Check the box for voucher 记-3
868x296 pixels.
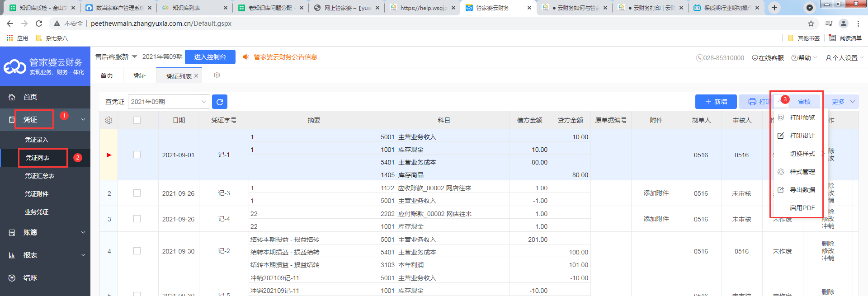point(137,193)
